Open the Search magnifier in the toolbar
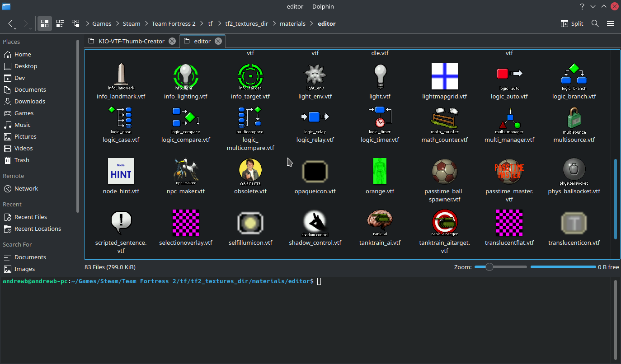This screenshot has height=364, width=621. coord(595,23)
